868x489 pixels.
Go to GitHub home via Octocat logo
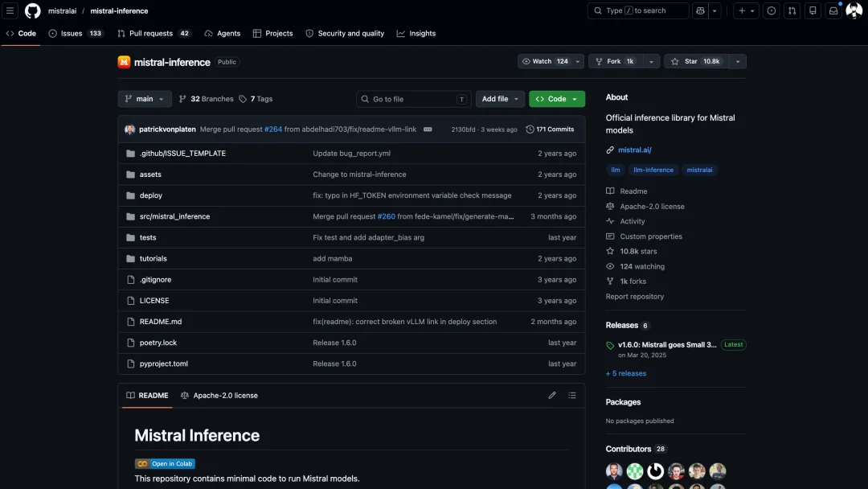tap(33, 10)
